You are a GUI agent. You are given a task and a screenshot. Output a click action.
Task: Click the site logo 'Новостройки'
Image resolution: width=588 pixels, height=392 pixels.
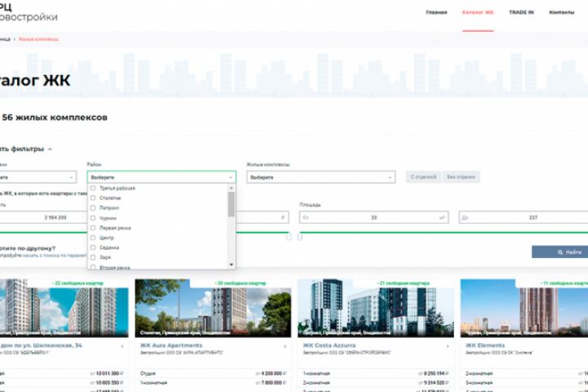28,17
